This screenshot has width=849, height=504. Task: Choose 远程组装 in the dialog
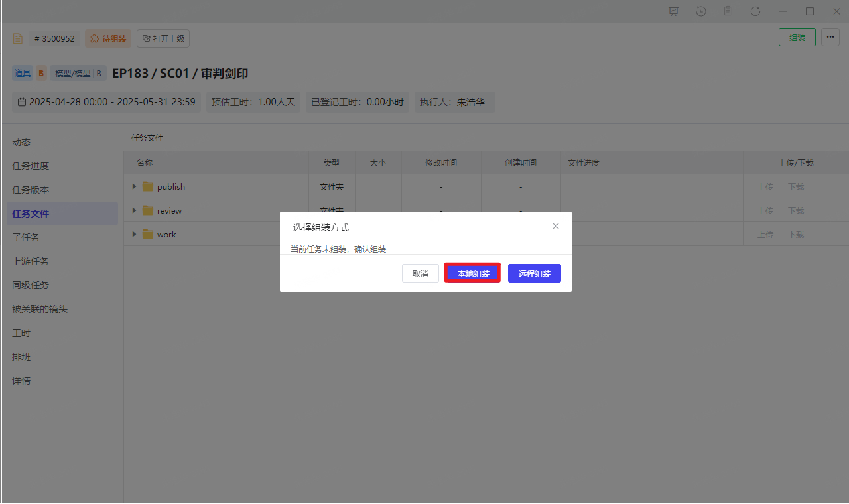pos(534,273)
